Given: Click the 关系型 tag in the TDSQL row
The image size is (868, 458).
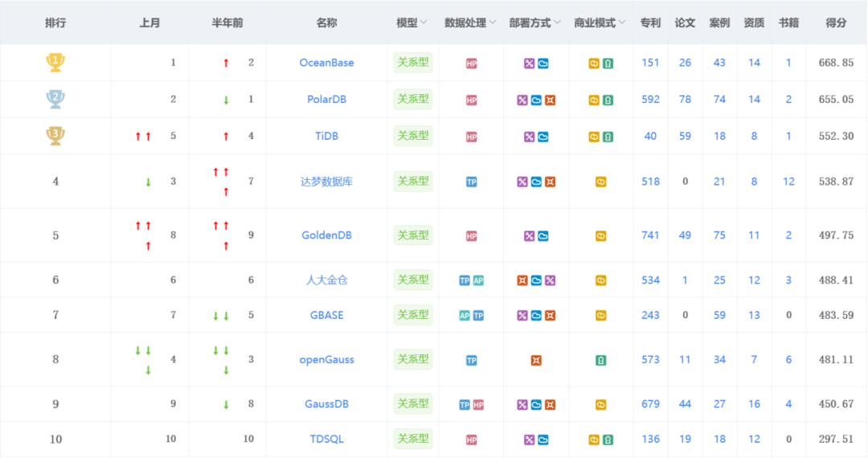Looking at the screenshot, I should (413, 439).
